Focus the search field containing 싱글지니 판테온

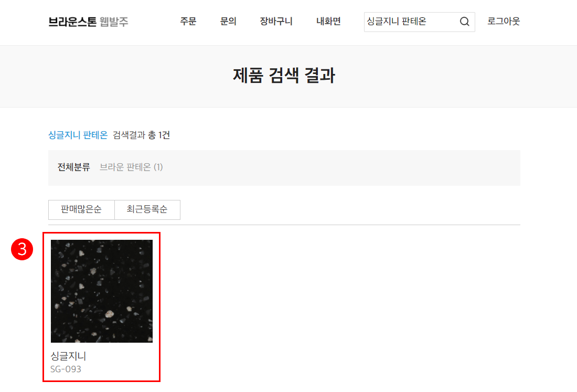[411, 22]
